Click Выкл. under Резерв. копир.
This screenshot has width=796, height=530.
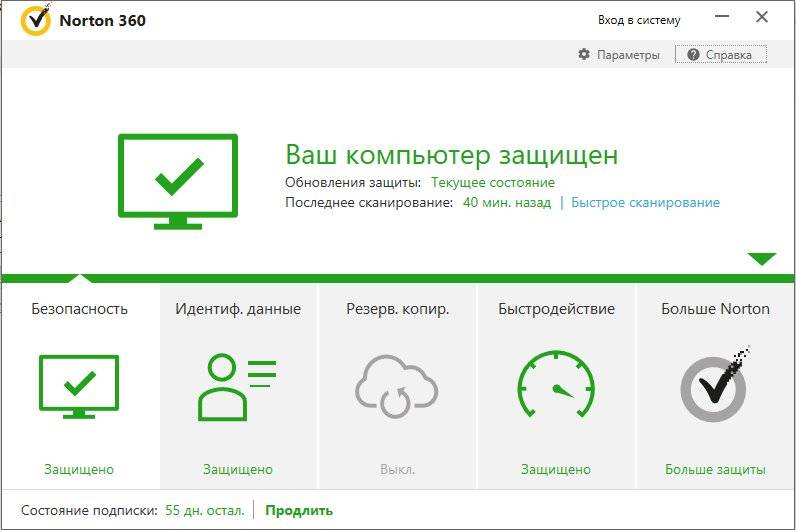[x=397, y=470]
